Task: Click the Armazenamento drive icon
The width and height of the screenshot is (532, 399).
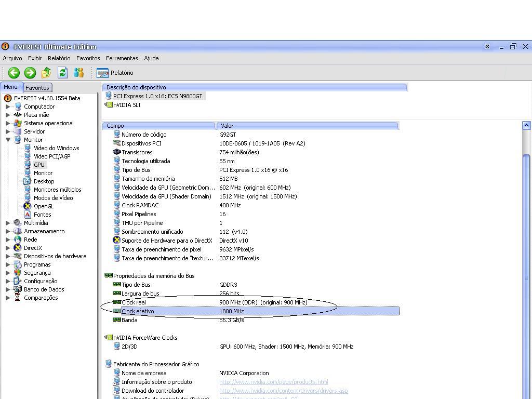Action: click(x=18, y=231)
